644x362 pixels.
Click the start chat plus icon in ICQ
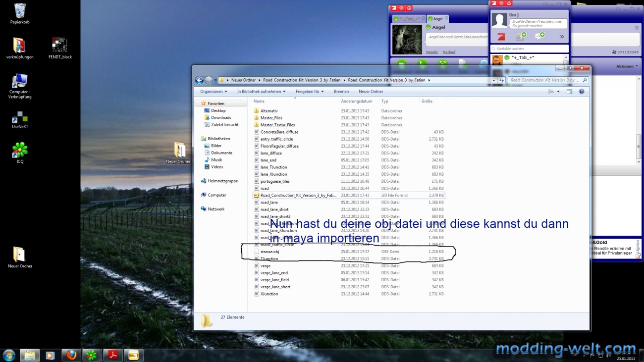pyautogui.click(x=539, y=36)
